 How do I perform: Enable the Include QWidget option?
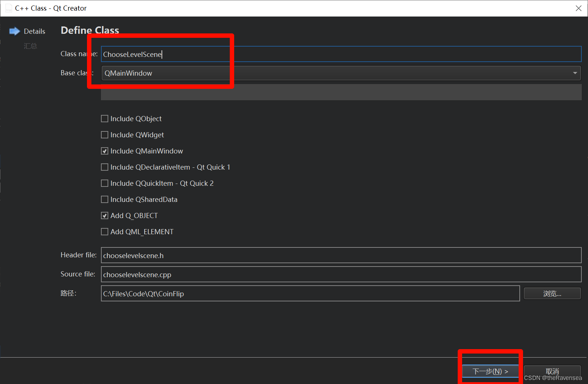pos(105,135)
